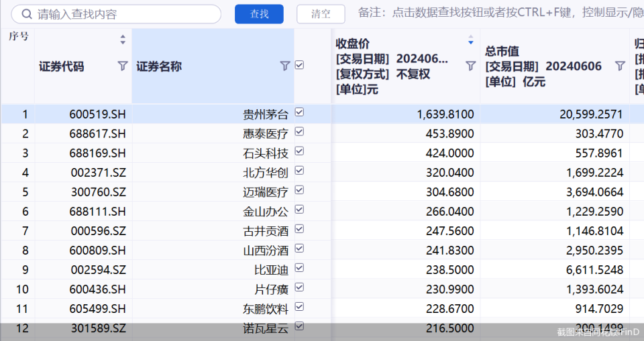Screen dimensions: 644x341
Task: Toggle the select-all checkbox in header
Action: tap(299, 65)
